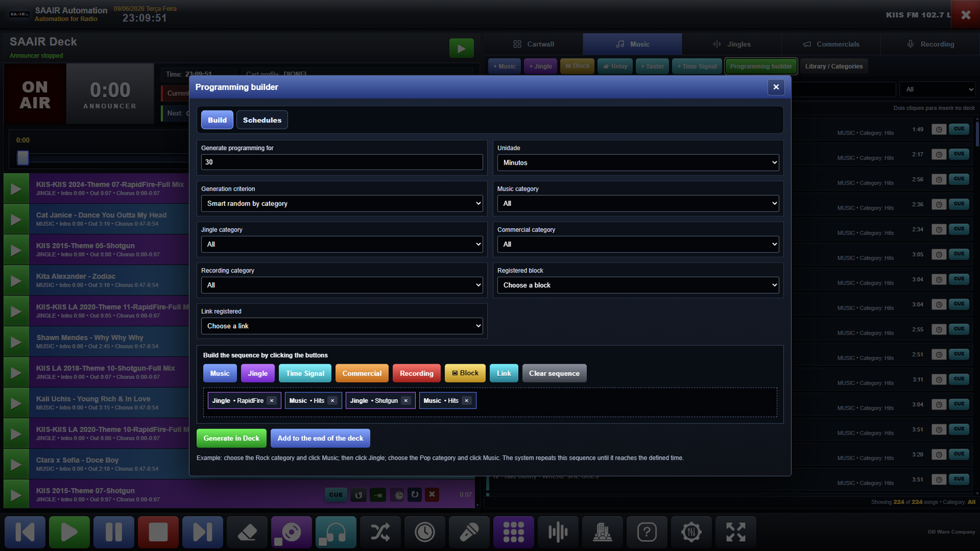This screenshot has height=551, width=980.
Task: Click the shuffle icon in bottom toolbar
Action: coord(380,532)
